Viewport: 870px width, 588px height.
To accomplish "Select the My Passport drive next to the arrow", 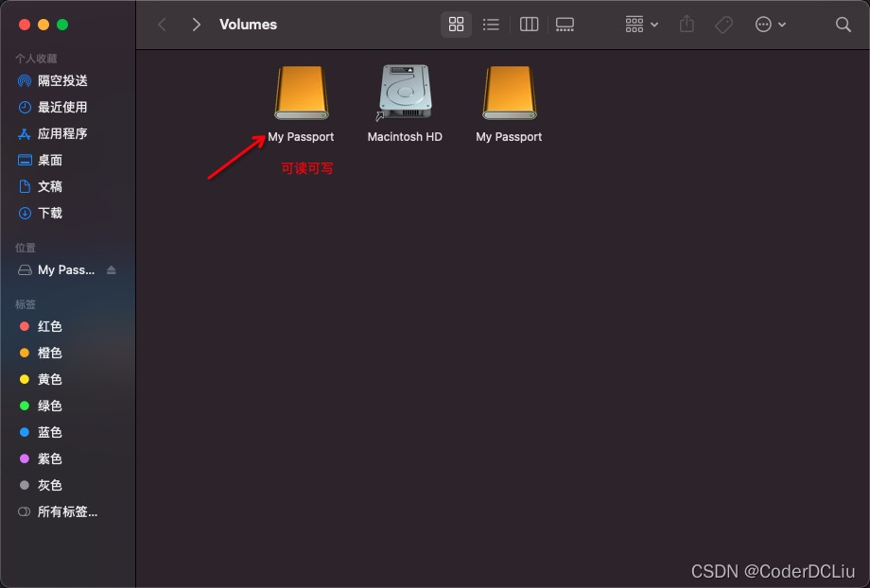I will 302,93.
